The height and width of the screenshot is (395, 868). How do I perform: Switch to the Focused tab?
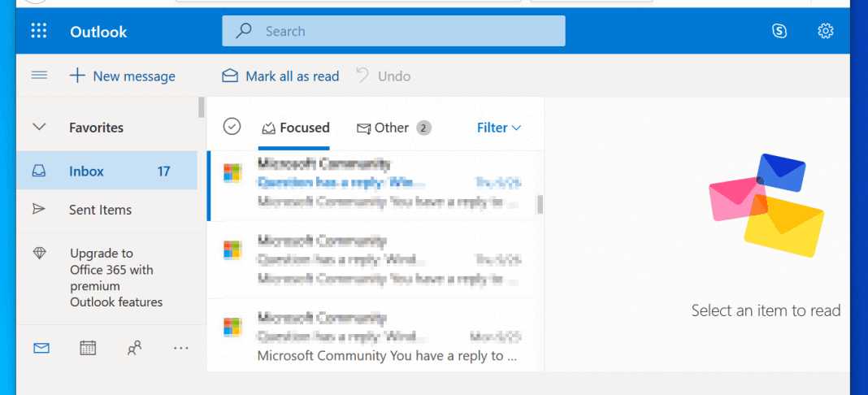tap(296, 128)
